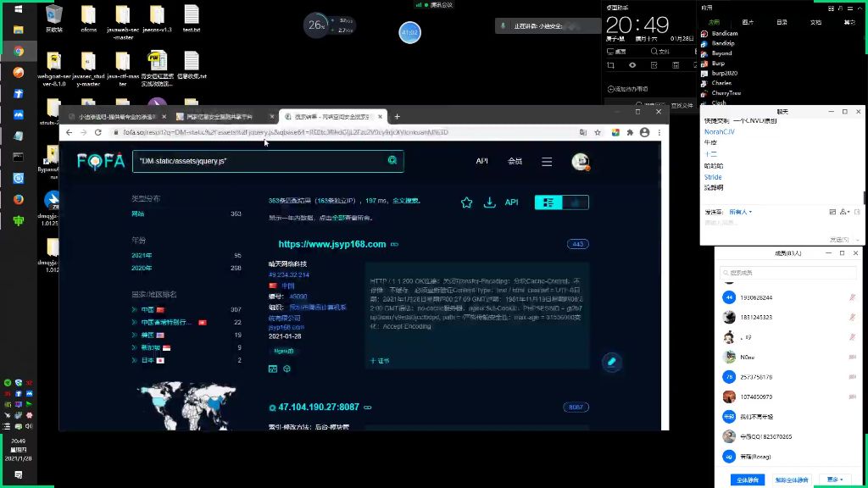Click the download results icon in FOFA
This screenshot has height=488, width=868.
(x=489, y=202)
